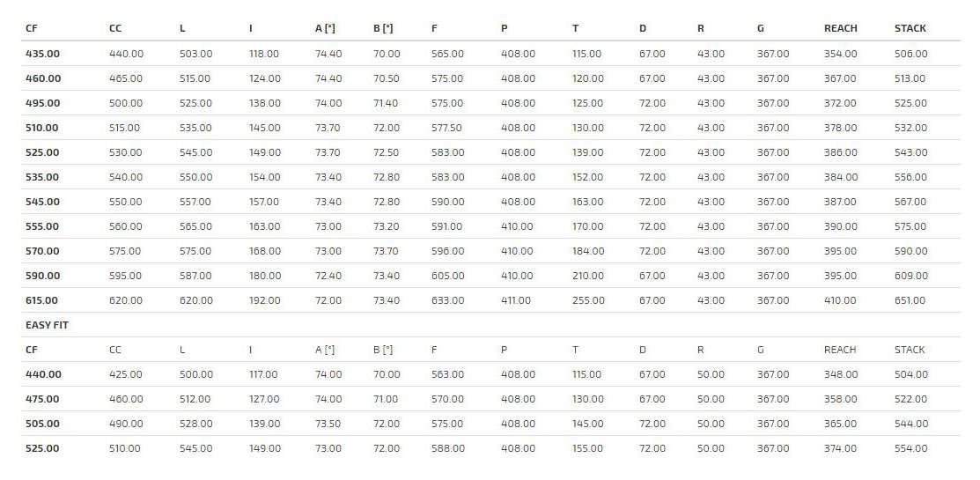Click the 411.00 P value
Screen dimensions: 980x480
pos(516,300)
